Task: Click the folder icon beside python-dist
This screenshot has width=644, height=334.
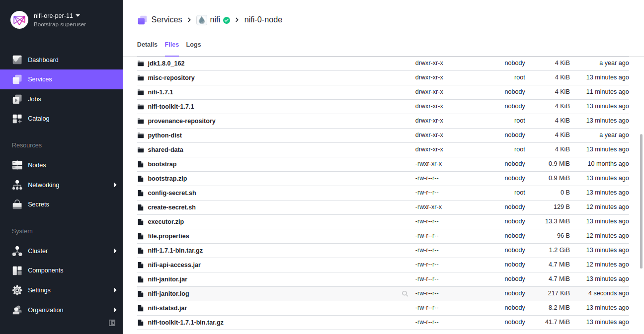Action: click(141, 135)
